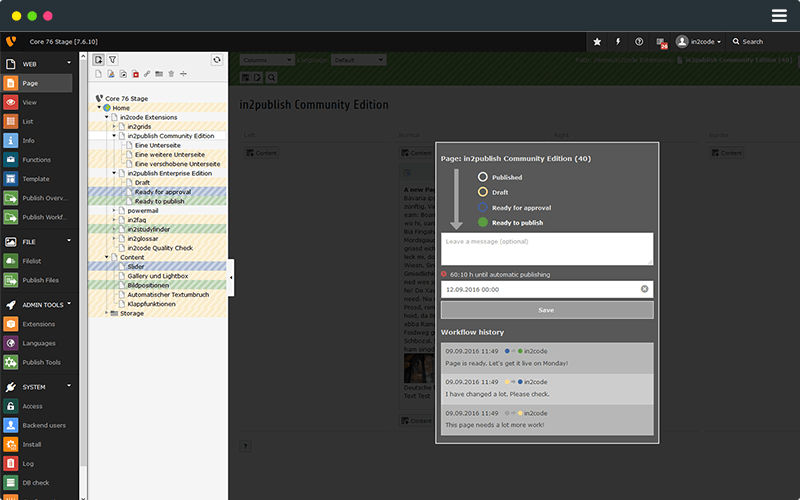The image size is (800, 500).
Task: Collapse the SYSTEM module group
Action: click(x=69, y=386)
